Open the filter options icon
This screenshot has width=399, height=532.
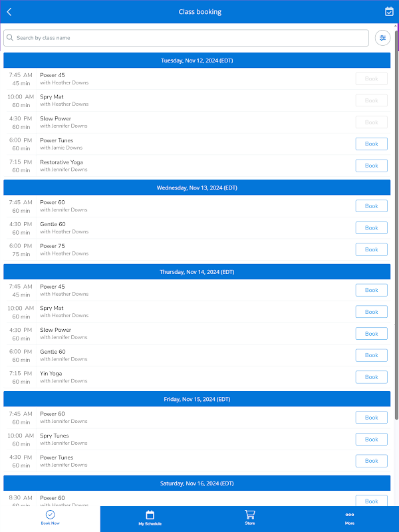coord(382,38)
